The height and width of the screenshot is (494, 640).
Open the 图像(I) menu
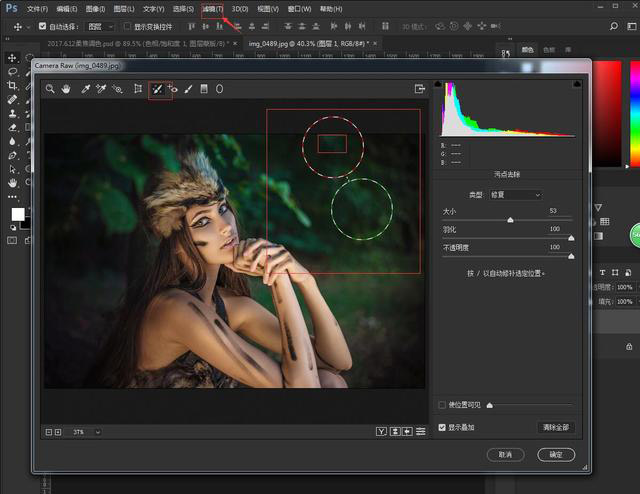[96, 9]
